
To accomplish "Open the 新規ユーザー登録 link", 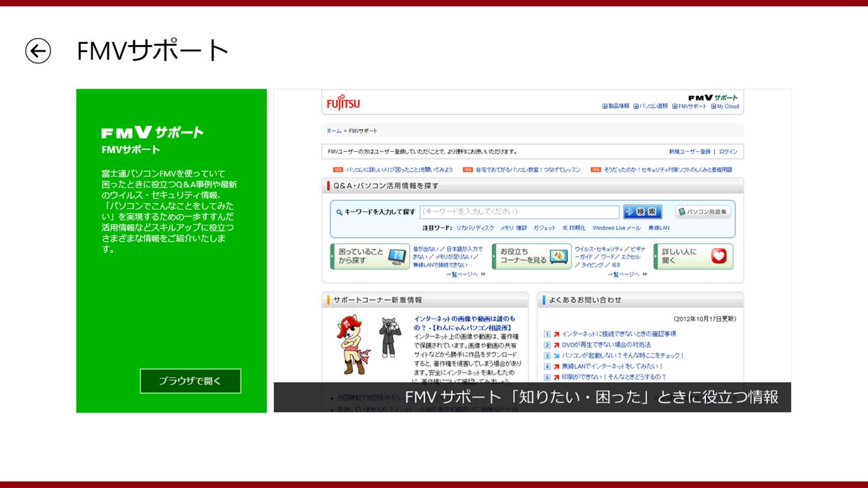I will pyautogui.click(x=690, y=152).
